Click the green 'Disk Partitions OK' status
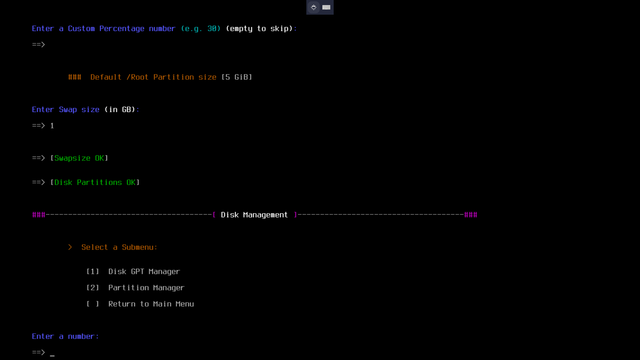The image size is (640, 360). [x=95, y=182]
